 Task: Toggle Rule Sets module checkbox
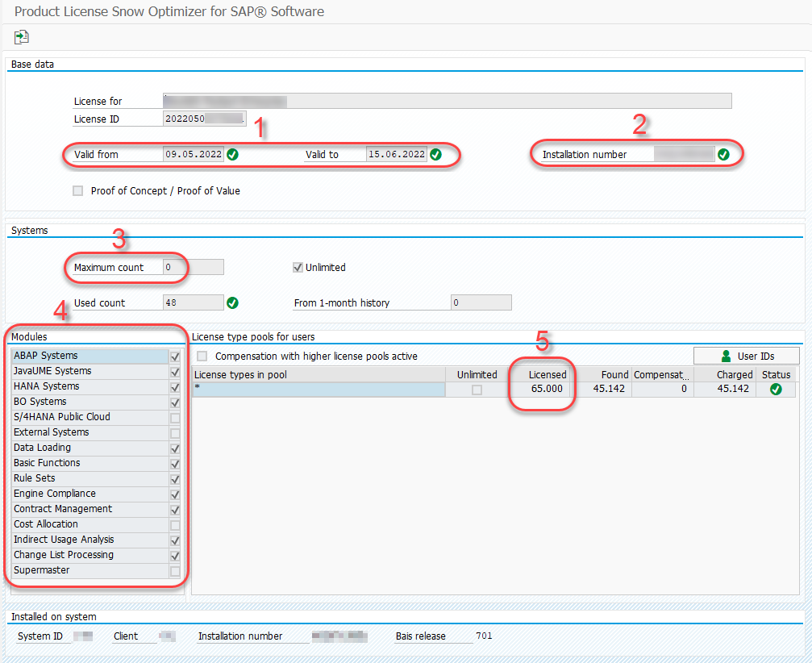pos(175,478)
